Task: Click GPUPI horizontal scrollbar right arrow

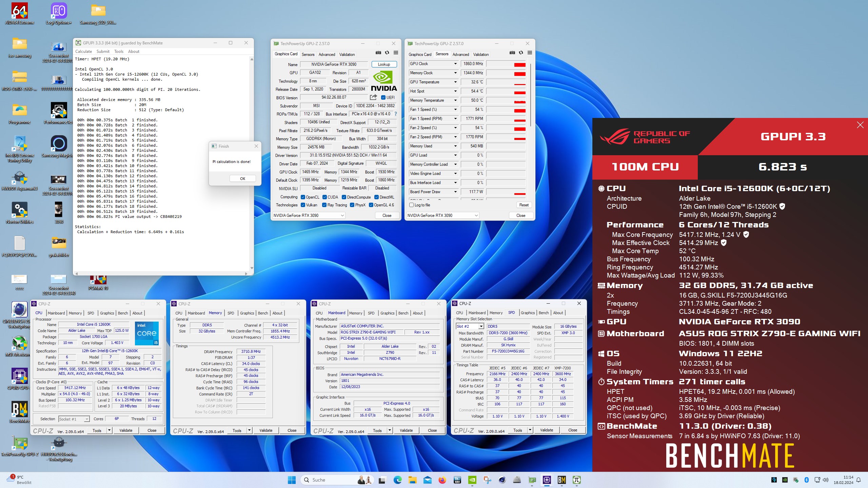Action: (x=246, y=273)
